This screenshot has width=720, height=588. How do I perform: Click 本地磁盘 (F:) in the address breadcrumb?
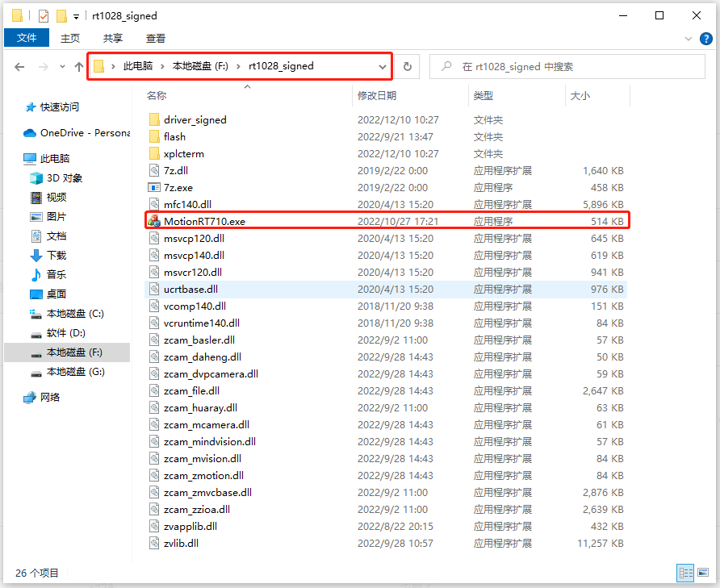pyautogui.click(x=200, y=66)
